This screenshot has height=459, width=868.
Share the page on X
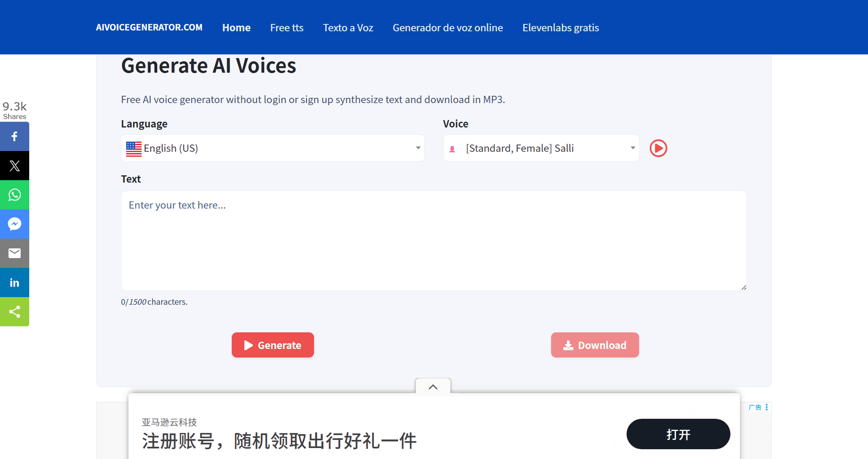click(x=14, y=165)
